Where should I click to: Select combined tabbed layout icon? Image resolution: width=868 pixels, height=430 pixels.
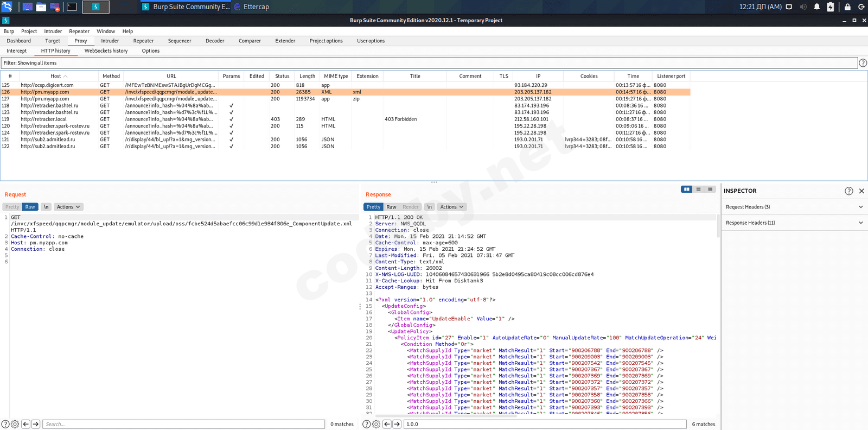pos(710,189)
